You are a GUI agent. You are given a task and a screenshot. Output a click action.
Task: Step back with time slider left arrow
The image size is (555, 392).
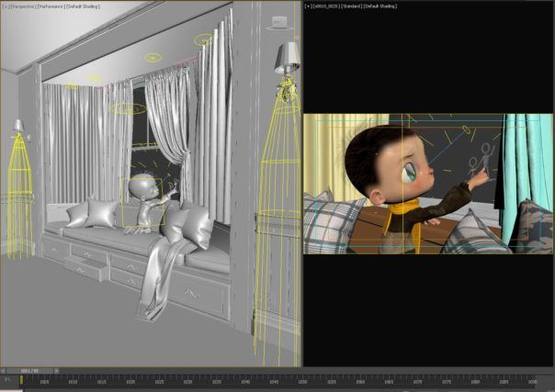click(x=3, y=371)
